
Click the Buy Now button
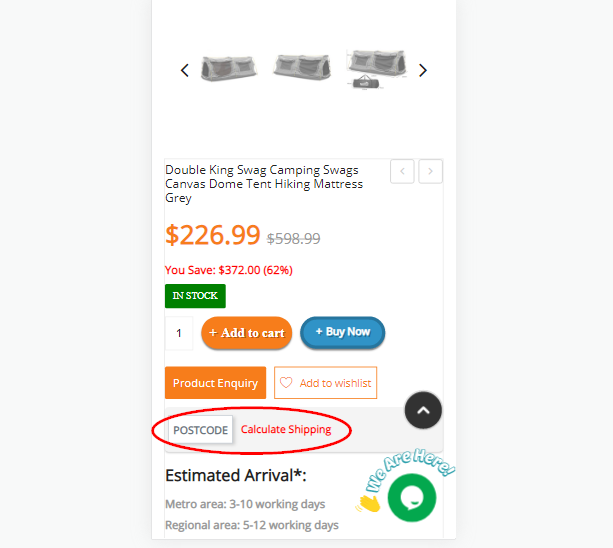(x=342, y=332)
